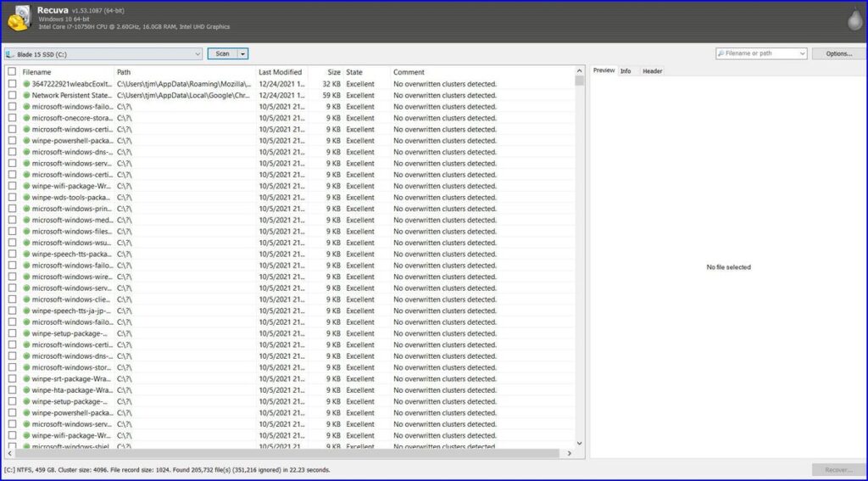Viewport: 868px width, 481px height.
Task: Click green status dot for Network Persistent State
Action: pos(26,95)
